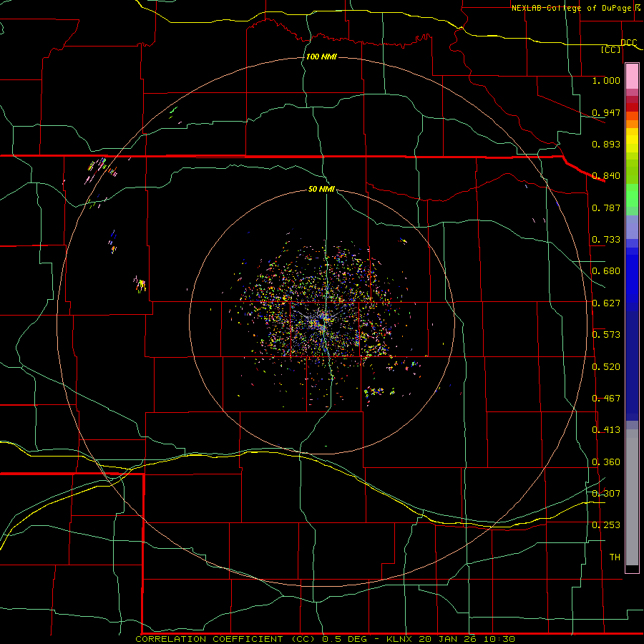Click the 100 NMI range ring label
Screen dimensions: 644x644
pyautogui.click(x=321, y=57)
